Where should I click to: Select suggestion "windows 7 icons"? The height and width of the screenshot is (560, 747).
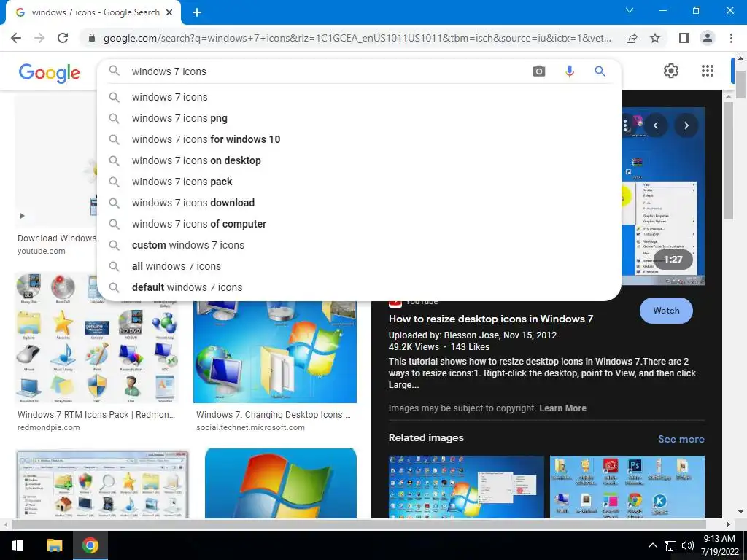359,97
